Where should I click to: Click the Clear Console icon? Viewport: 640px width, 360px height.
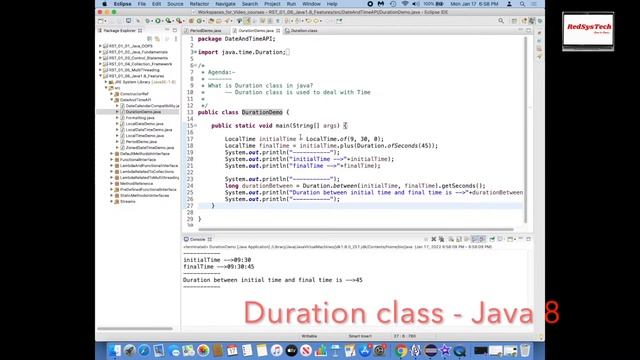tap(451, 239)
